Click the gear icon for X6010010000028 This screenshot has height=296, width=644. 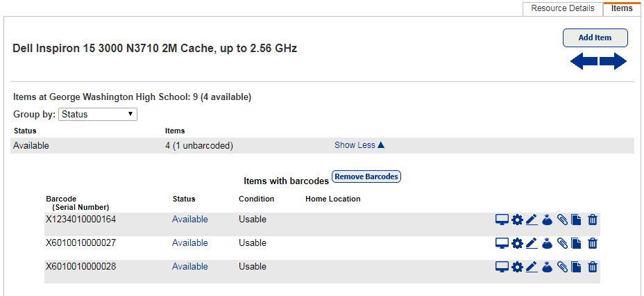coord(517,267)
